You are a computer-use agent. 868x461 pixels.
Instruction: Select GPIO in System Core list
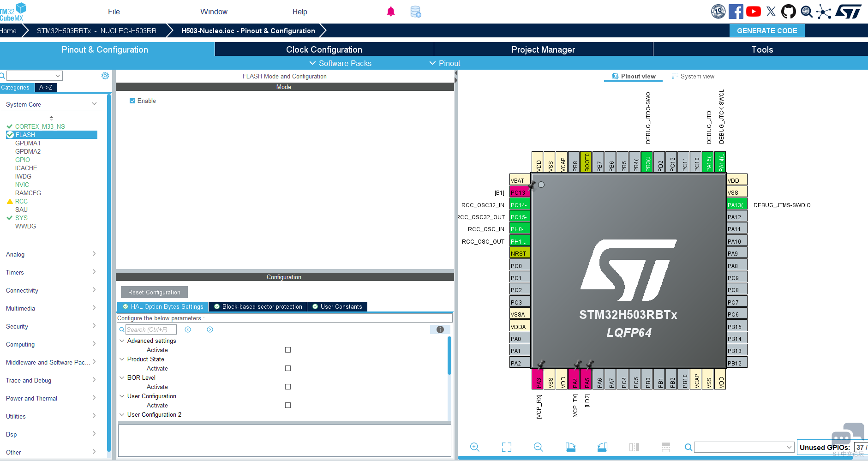[x=23, y=160]
